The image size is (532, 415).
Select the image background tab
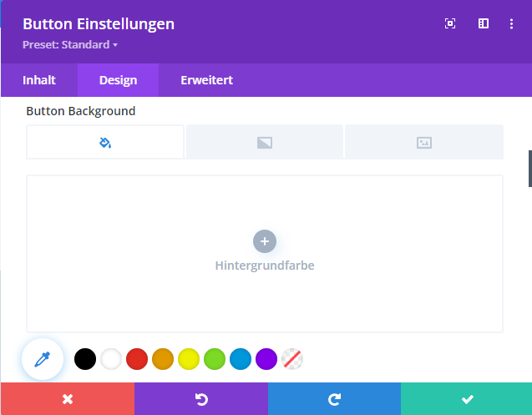(423, 142)
